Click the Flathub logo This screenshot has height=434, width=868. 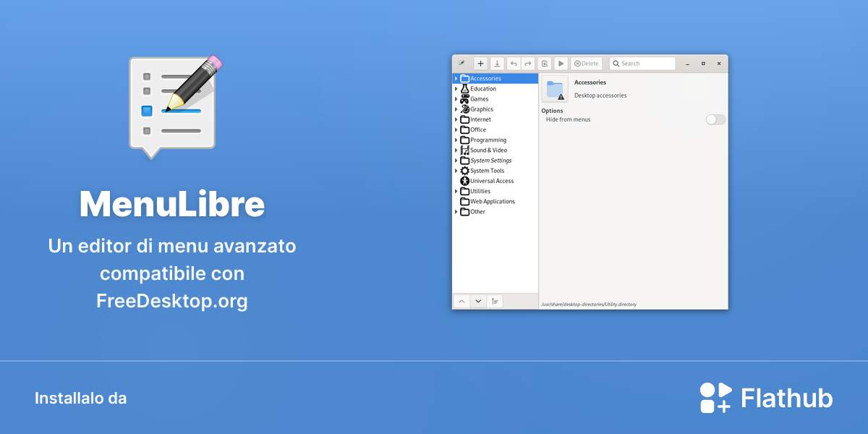pos(766,397)
